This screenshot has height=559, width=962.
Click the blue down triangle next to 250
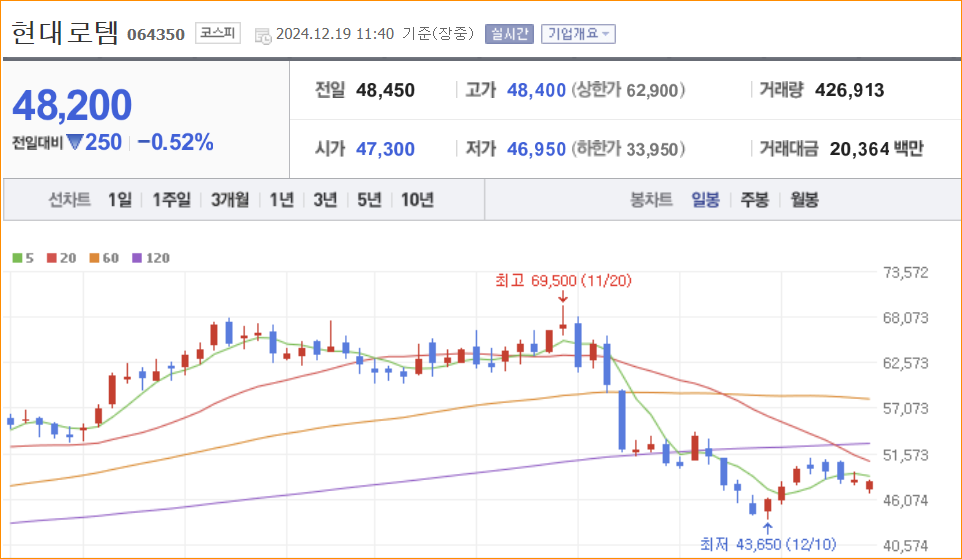click(75, 142)
